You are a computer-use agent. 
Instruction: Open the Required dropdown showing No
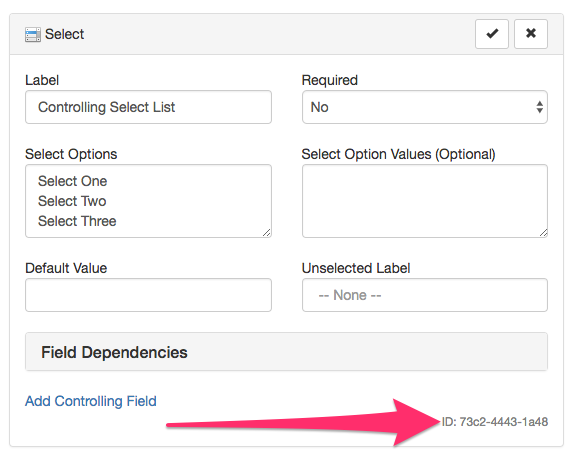[425, 107]
